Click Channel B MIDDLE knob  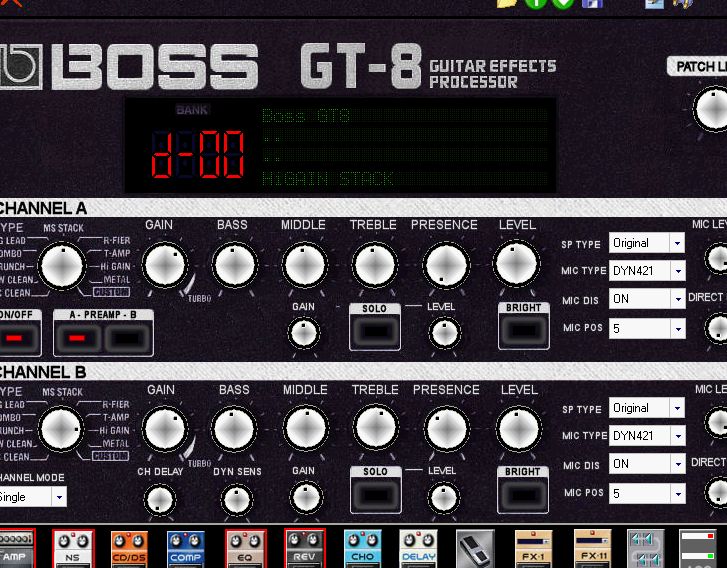(306, 429)
